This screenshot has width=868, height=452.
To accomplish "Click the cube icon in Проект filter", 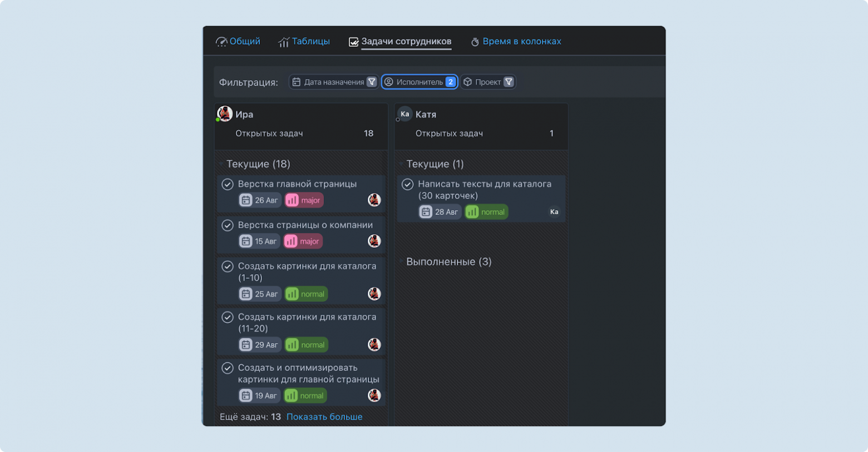I will tap(468, 82).
